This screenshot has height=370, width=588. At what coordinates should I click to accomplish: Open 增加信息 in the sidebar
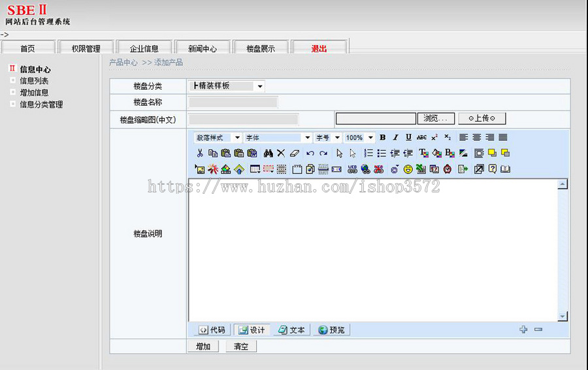[34, 93]
